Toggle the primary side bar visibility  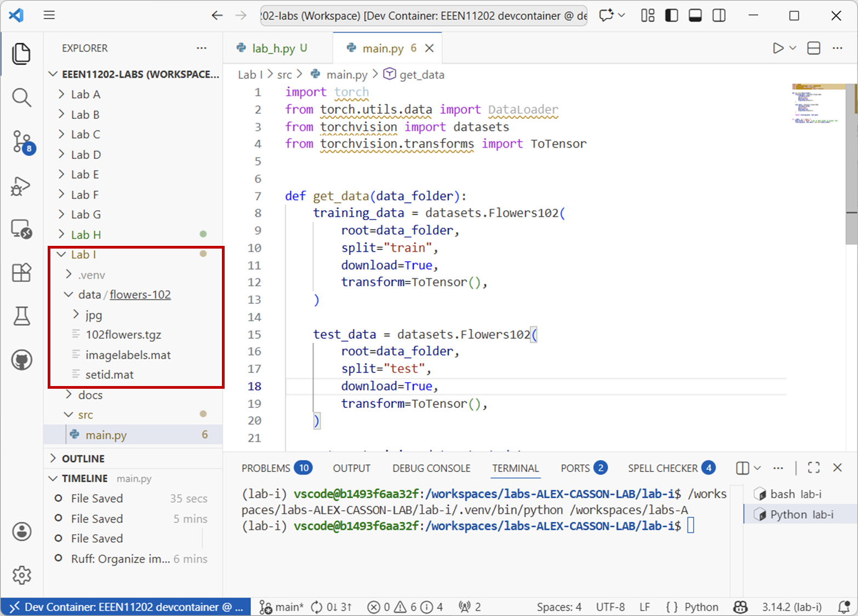(x=671, y=15)
